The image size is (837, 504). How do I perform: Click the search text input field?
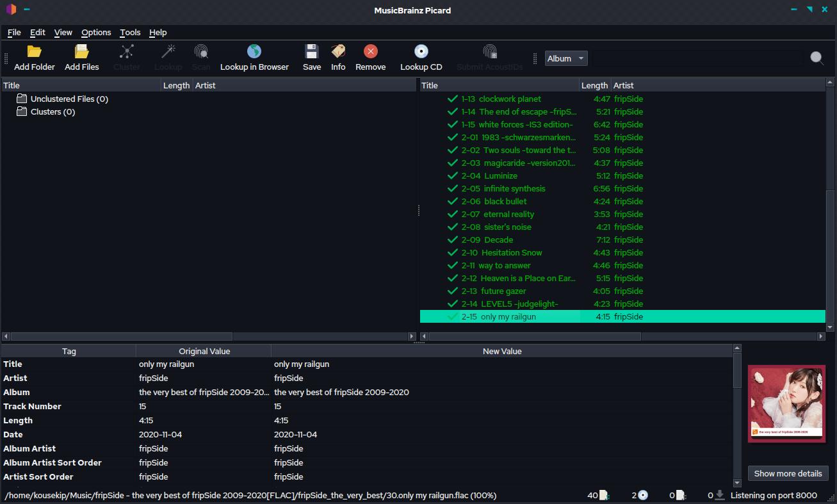[x=695, y=58]
